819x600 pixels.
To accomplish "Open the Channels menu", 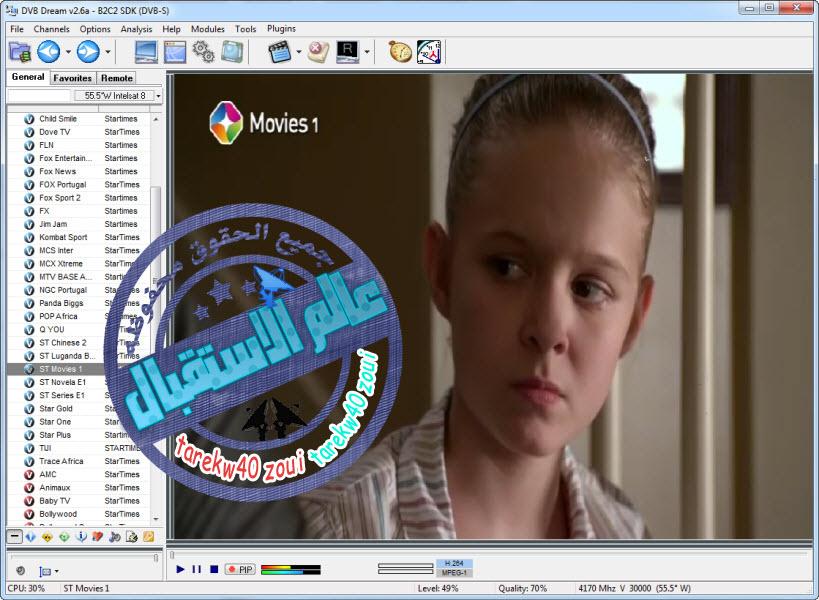I will pyautogui.click(x=51, y=29).
